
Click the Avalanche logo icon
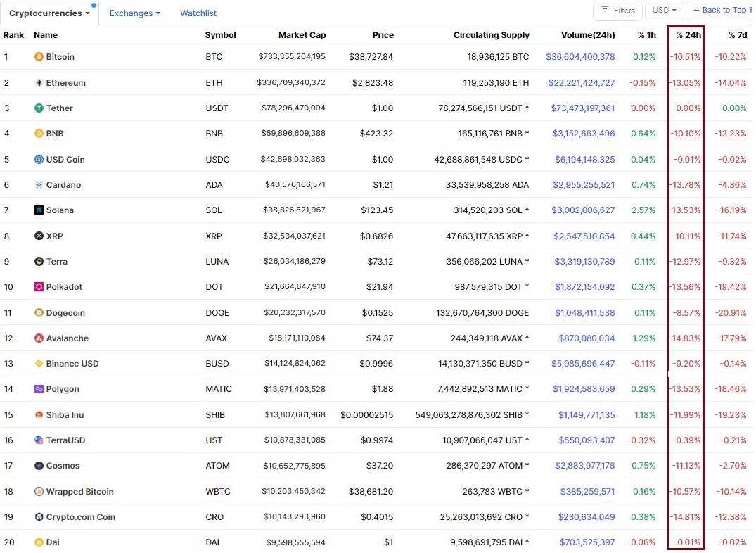coord(39,338)
